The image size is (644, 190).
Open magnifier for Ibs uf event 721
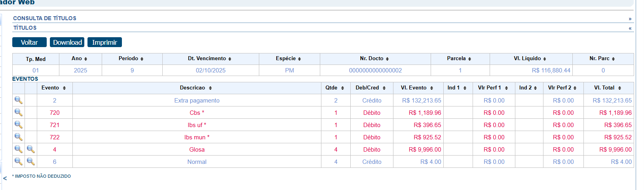point(18,125)
